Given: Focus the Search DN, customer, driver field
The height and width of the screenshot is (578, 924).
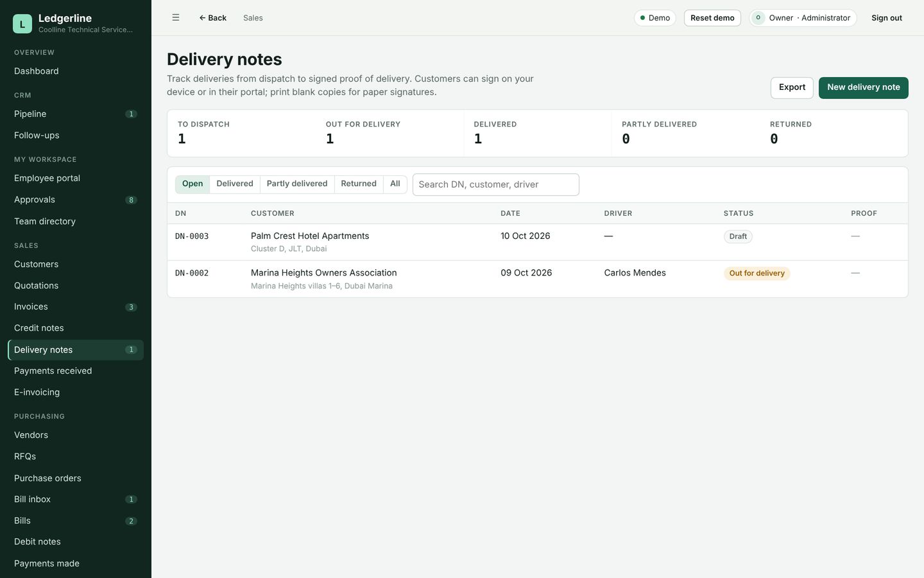Looking at the screenshot, I should click(496, 184).
